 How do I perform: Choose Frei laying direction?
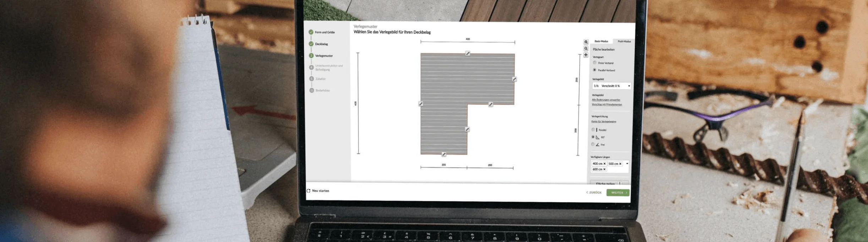[x=593, y=144]
